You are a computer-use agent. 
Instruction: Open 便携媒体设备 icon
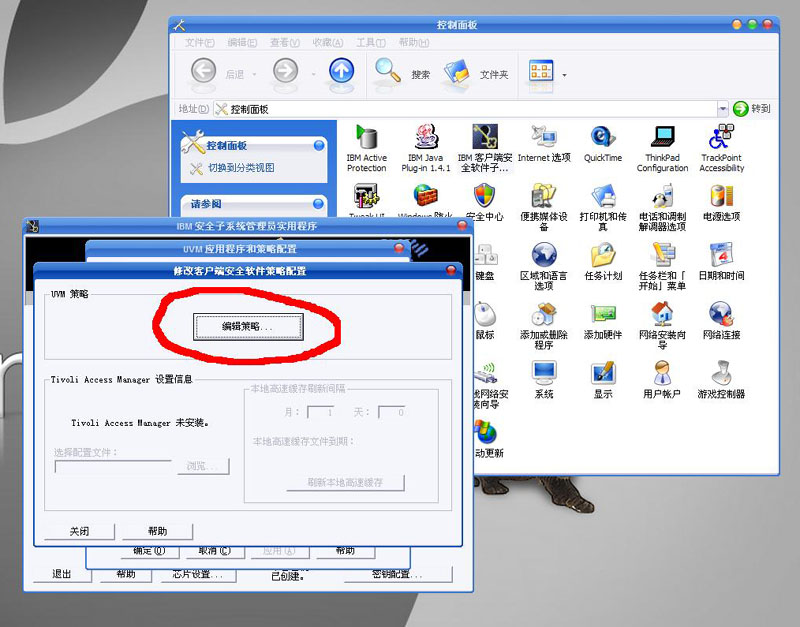(544, 207)
